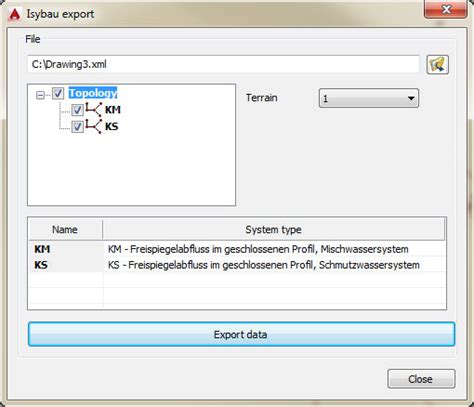Uncheck the KM topology checkbox
Image resolution: width=474 pixels, height=407 pixels.
click(x=77, y=110)
